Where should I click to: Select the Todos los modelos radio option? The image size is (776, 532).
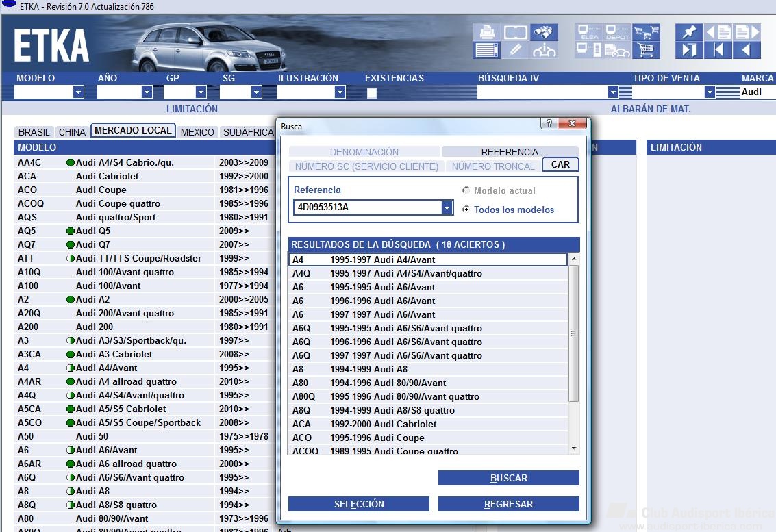pyautogui.click(x=466, y=210)
